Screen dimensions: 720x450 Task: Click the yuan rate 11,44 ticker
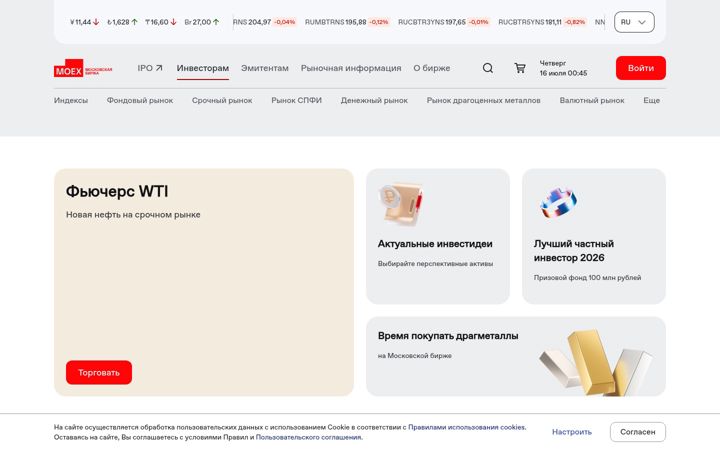point(84,22)
